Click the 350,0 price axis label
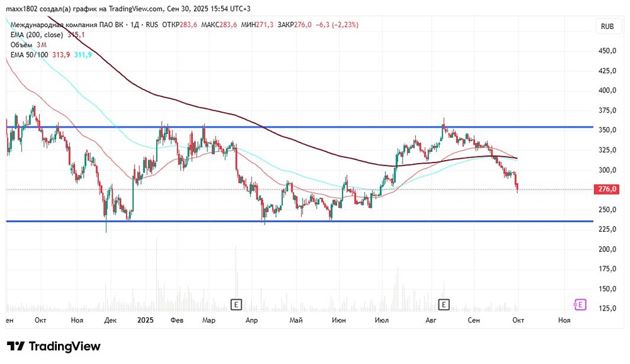The height and width of the screenshot is (364, 630). pos(607,130)
